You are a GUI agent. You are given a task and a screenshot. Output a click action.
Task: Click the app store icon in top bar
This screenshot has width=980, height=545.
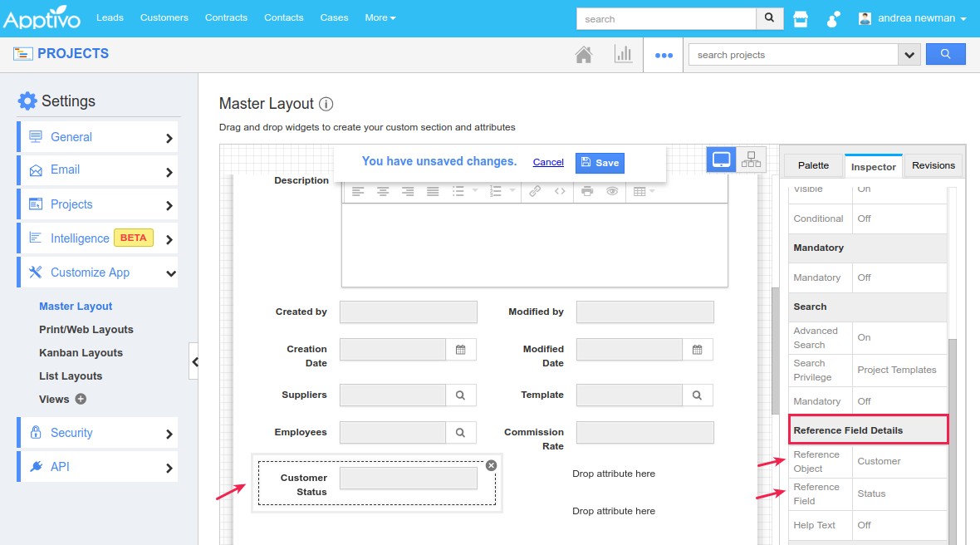click(x=801, y=17)
